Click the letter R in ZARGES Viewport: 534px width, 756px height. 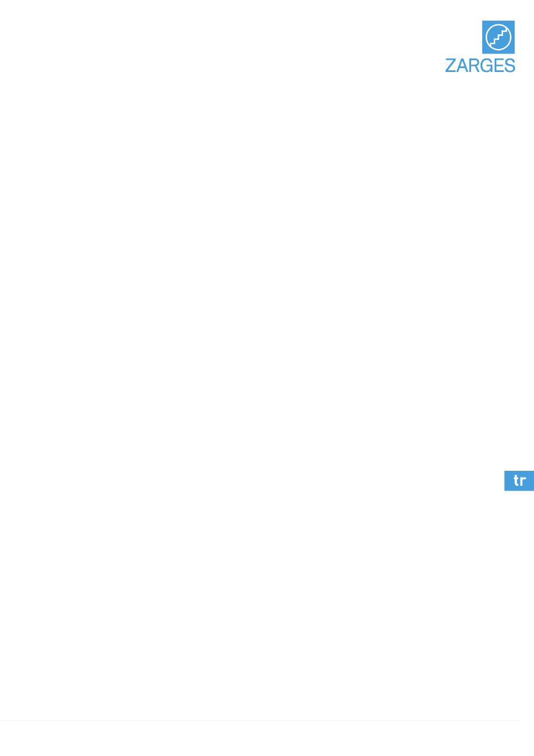pyautogui.click(x=474, y=66)
